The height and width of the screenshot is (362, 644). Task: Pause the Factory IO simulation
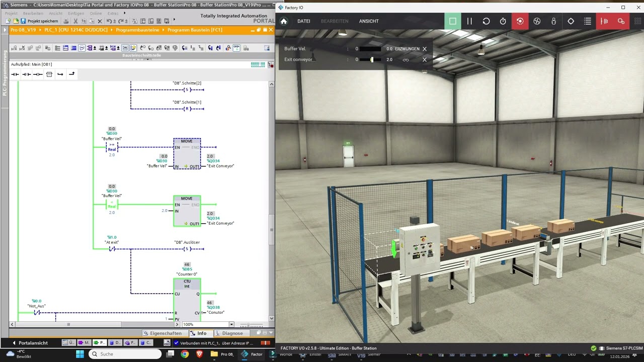click(x=469, y=21)
